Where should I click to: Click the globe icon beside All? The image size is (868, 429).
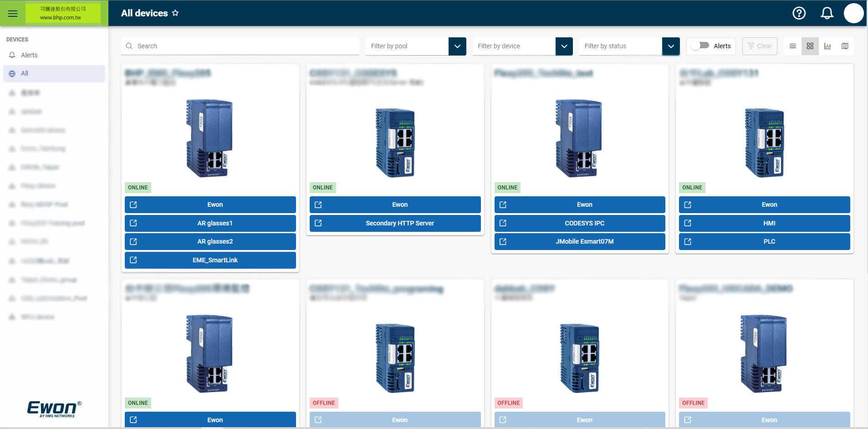click(x=12, y=73)
